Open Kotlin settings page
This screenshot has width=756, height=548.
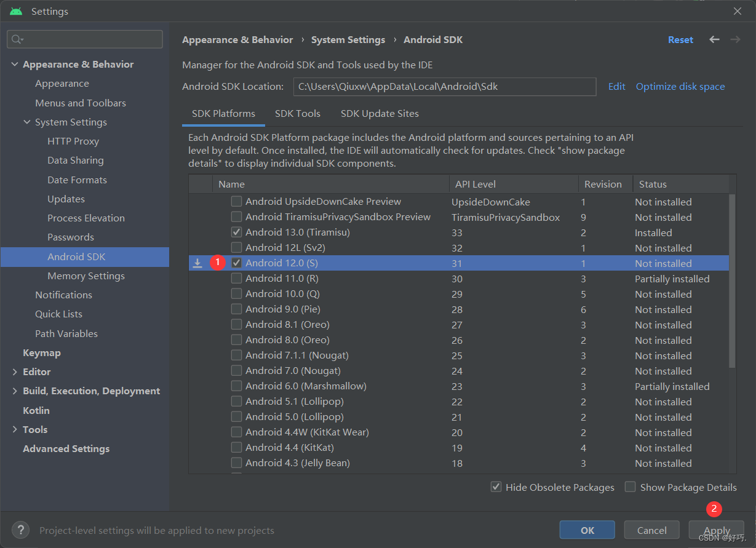[x=36, y=411]
